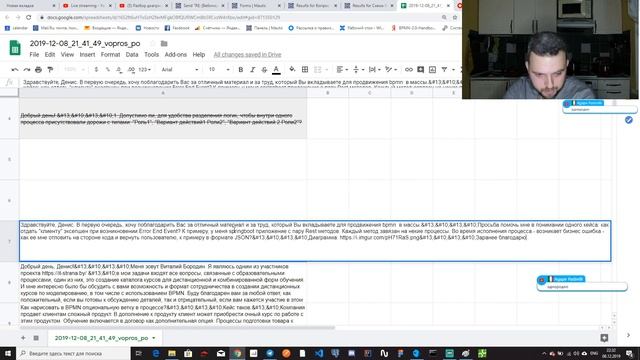Increase decimal places
Screen dimensions: 640x360
[x=131, y=70]
